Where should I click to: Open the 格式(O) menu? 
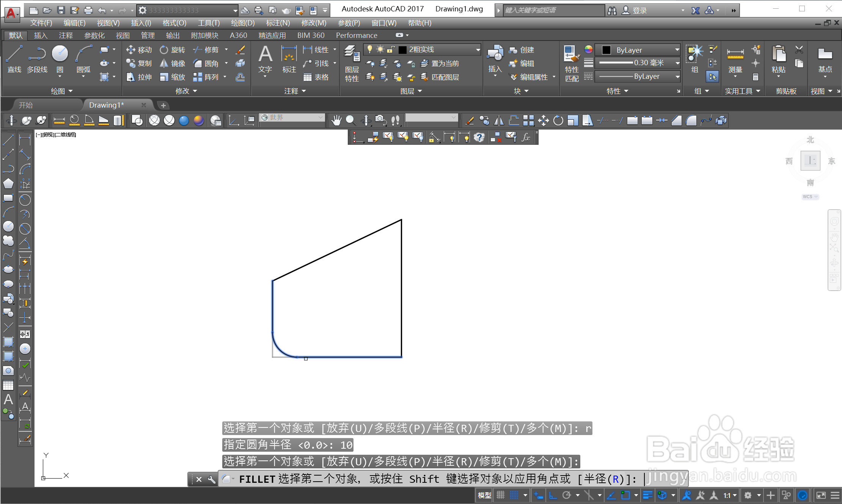(x=174, y=23)
